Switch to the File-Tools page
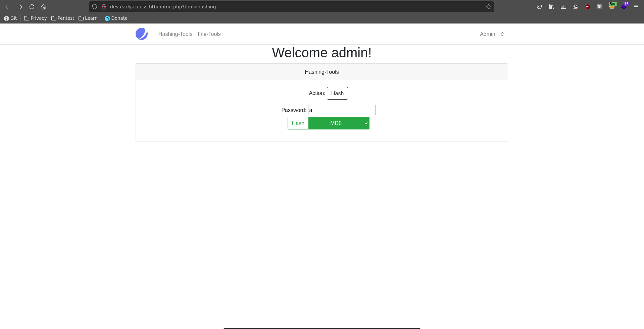Image resolution: width=644 pixels, height=329 pixels. [x=209, y=34]
